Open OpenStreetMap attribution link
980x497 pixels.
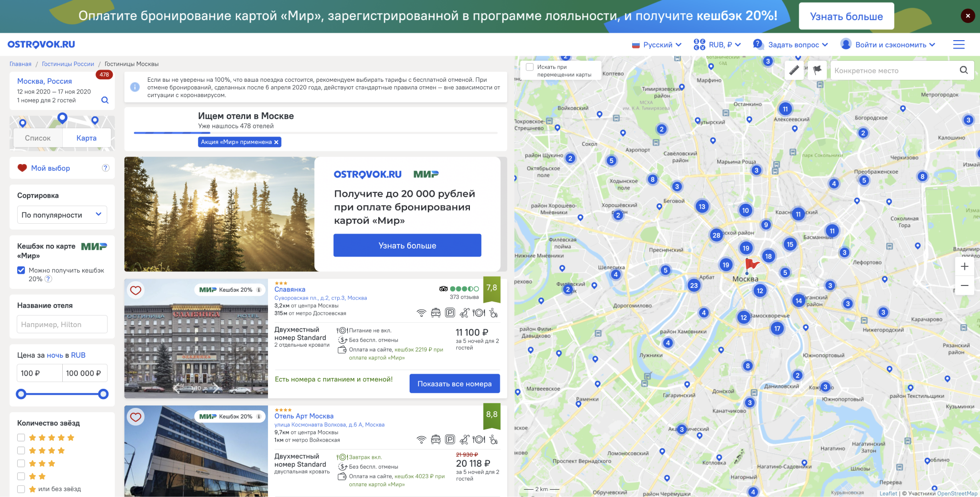(957, 494)
